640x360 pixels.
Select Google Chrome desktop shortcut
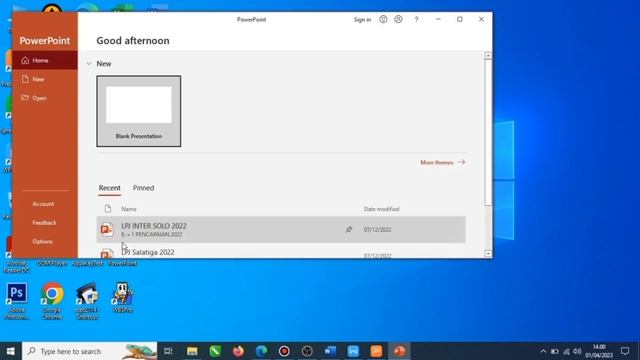click(52, 300)
